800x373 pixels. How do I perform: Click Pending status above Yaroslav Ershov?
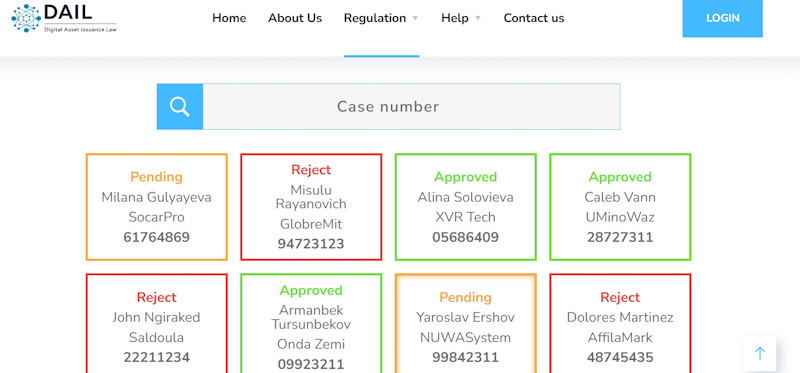(x=466, y=297)
